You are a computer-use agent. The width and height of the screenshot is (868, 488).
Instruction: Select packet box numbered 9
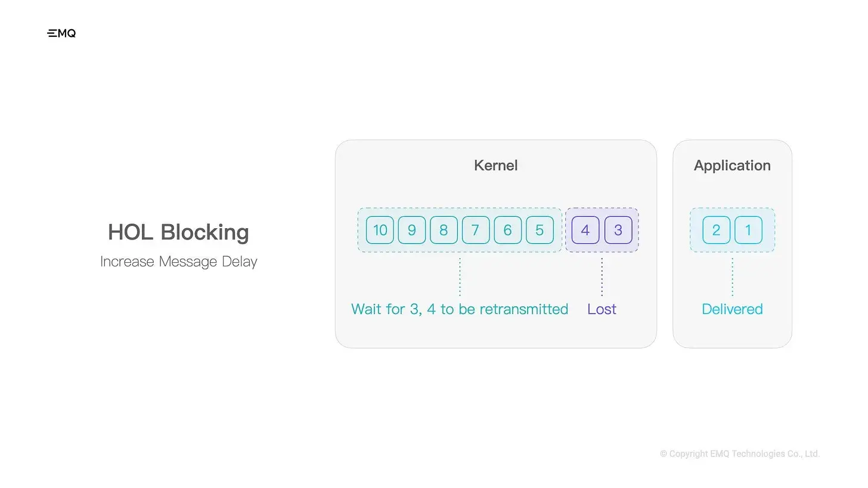411,230
